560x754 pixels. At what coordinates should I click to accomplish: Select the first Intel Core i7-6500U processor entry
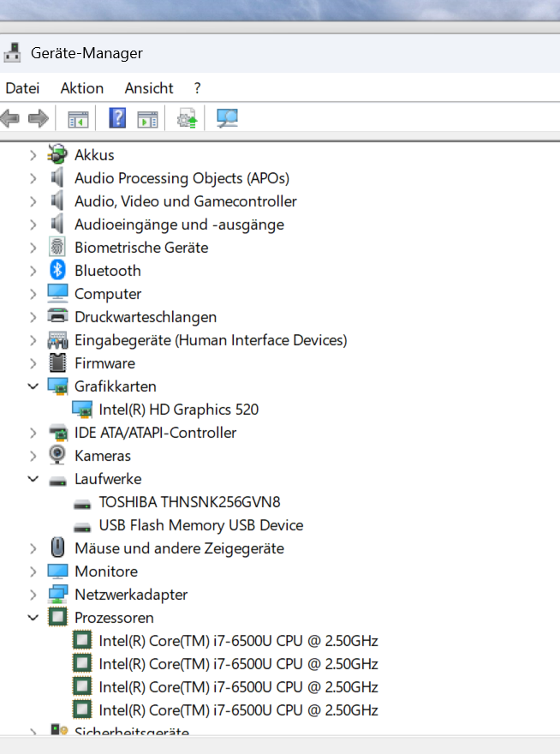click(x=238, y=641)
